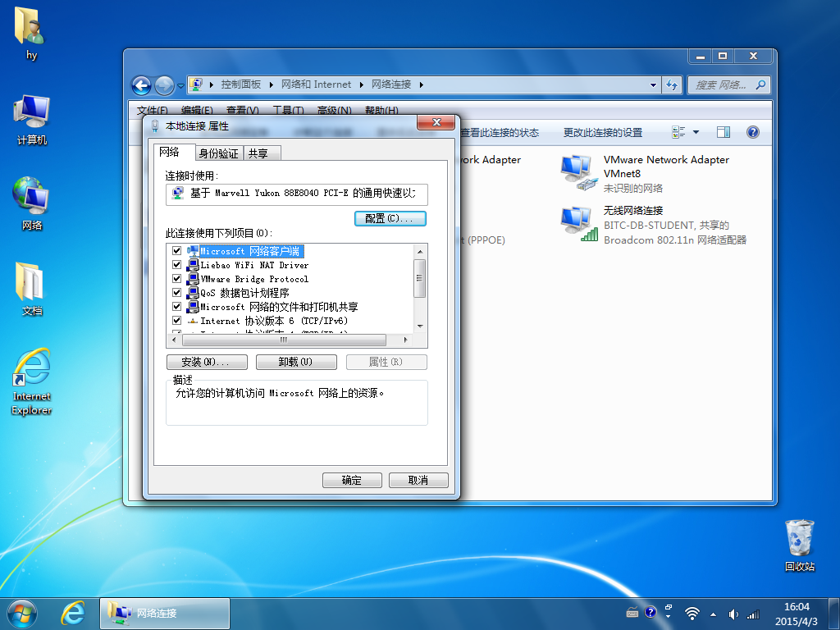Click the Windows Start orb
The height and width of the screenshot is (630, 840).
(x=22, y=614)
